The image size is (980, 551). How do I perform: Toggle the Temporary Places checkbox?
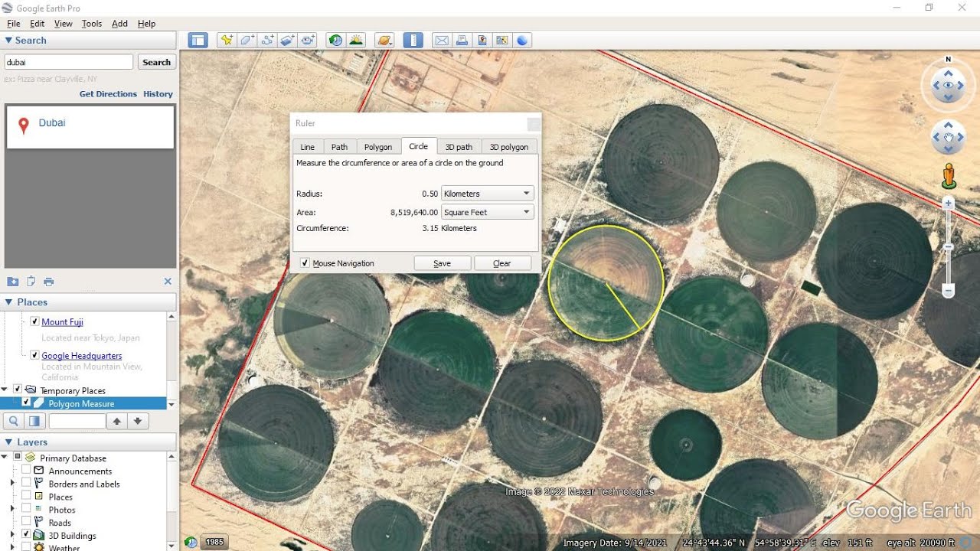[18, 390]
